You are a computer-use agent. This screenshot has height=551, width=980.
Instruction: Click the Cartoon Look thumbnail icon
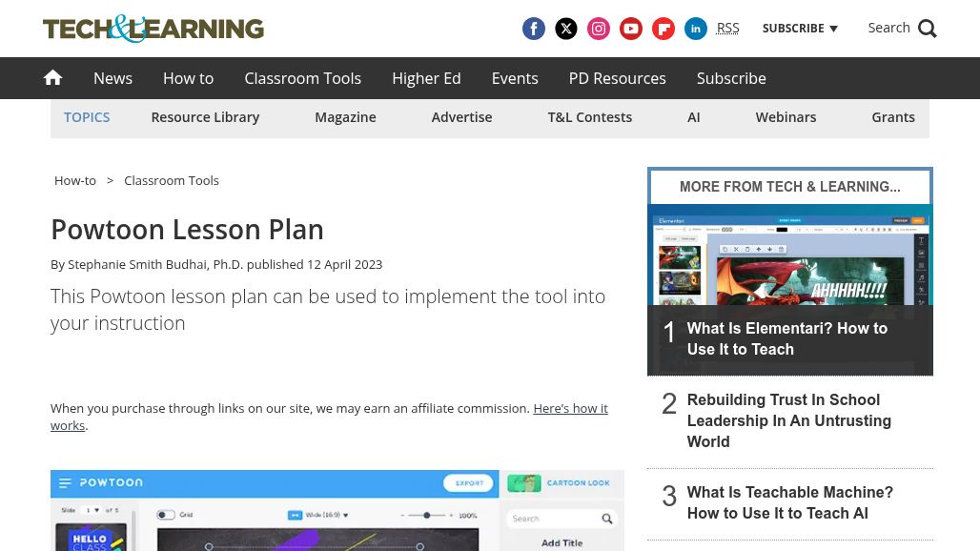point(523,483)
